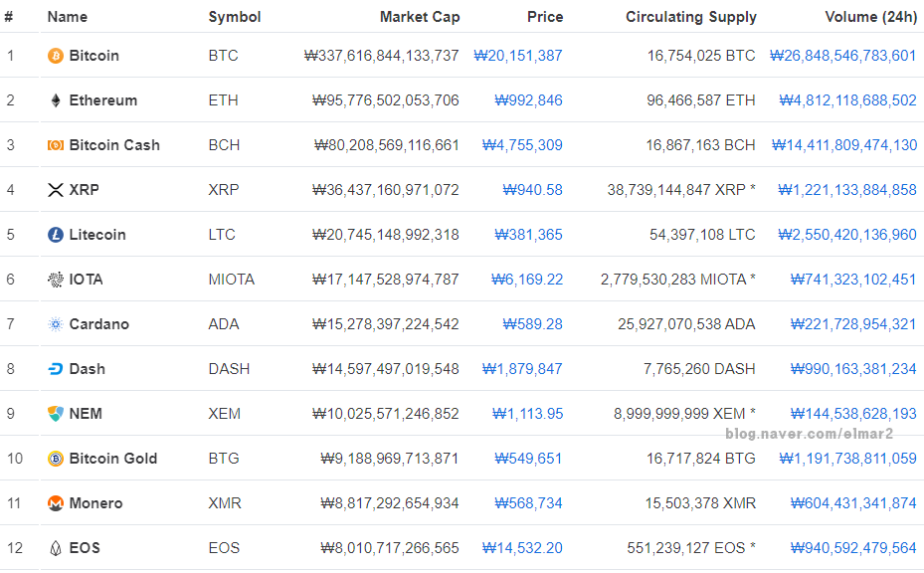The height and width of the screenshot is (573, 924).
Task: Sort by Volume (24h) column header
Action: click(x=871, y=17)
